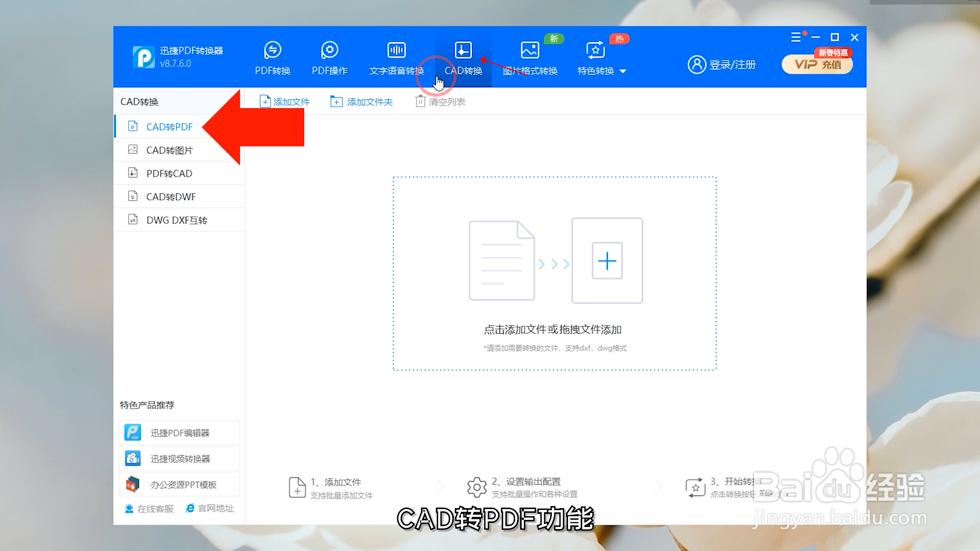Screen dimensions: 980x551
Task: Click the v8.7.6.0 version text
Action: [176, 64]
